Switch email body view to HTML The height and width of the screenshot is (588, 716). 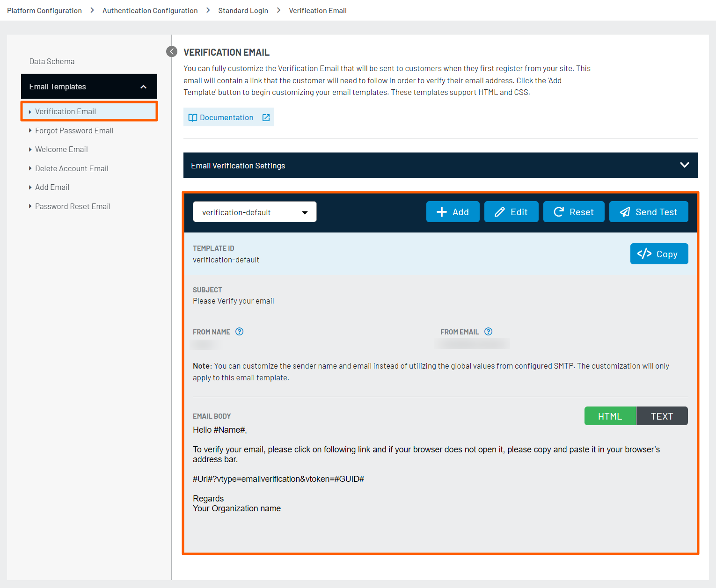point(610,415)
